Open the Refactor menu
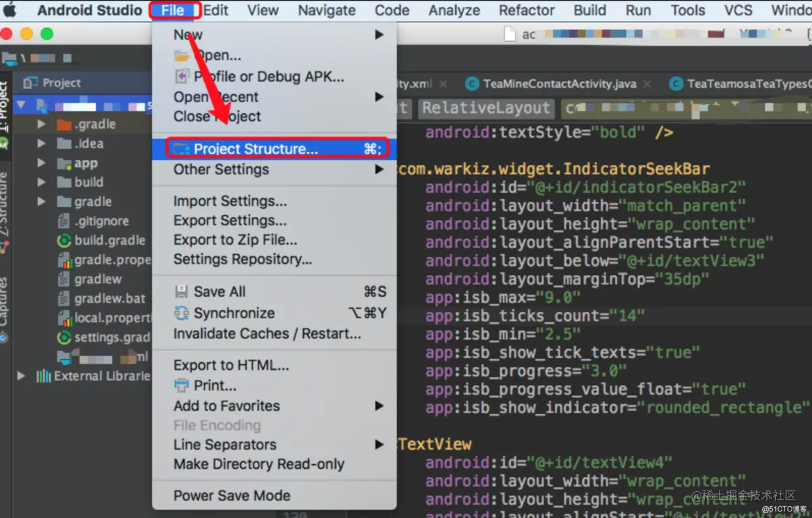The image size is (812, 518). click(527, 10)
